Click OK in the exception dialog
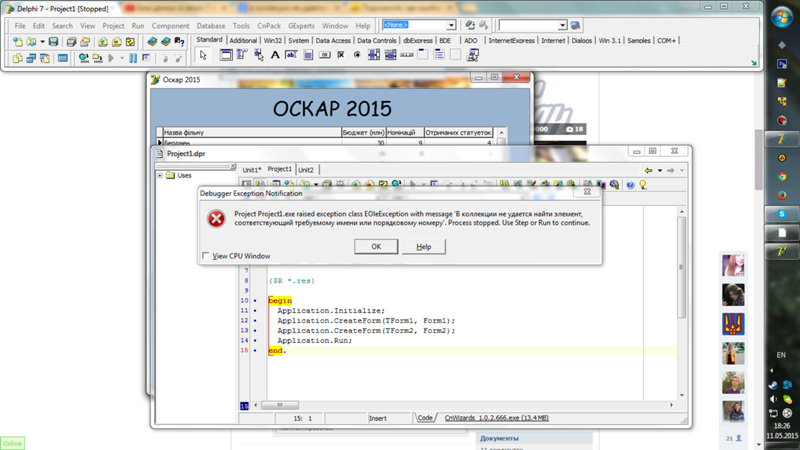The height and width of the screenshot is (450, 800). click(376, 246)
